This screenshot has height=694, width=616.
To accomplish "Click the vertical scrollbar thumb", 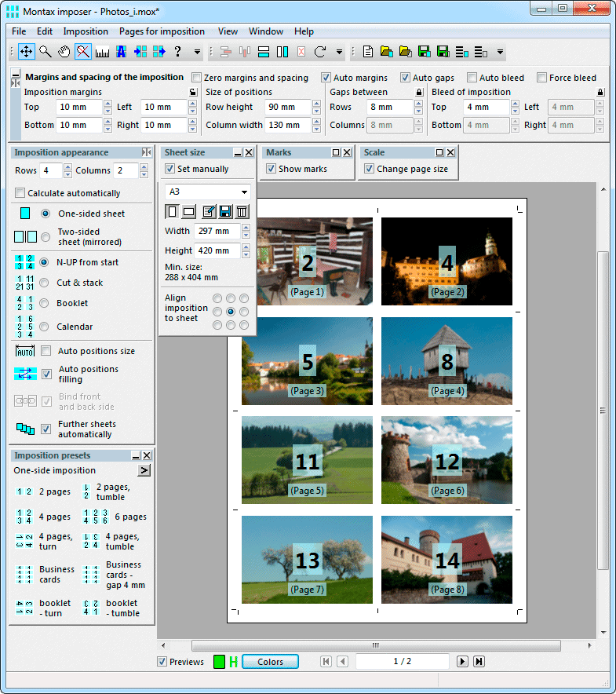I will pos(603,411).
